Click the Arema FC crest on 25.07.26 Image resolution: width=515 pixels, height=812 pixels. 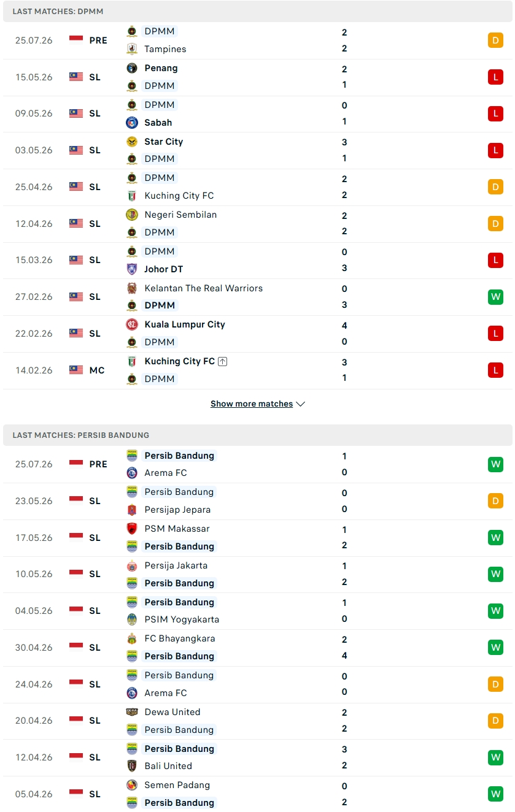(132, 473)
